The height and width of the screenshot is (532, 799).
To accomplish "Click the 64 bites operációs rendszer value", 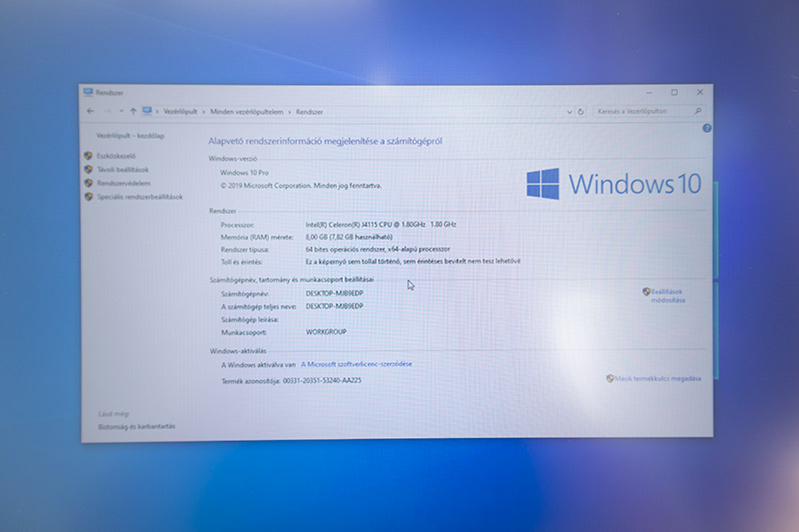I will tap(378, 250).
